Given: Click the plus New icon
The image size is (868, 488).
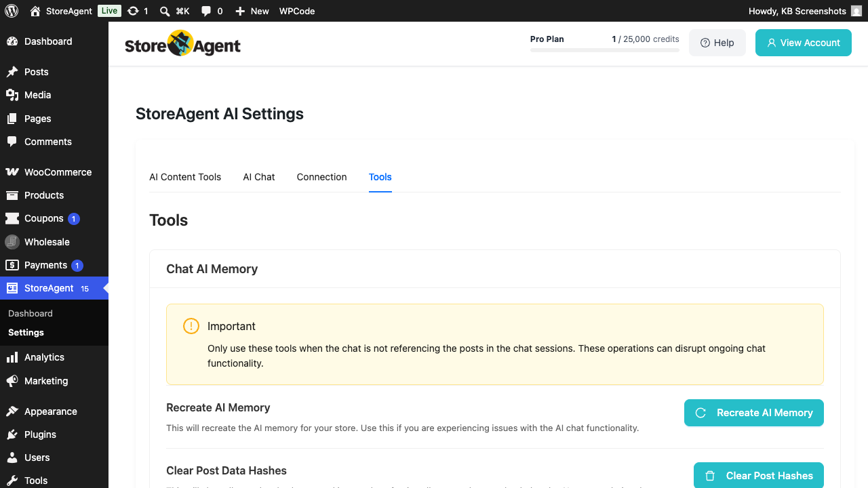Looking at the screenshot, I should click(240, 11).
